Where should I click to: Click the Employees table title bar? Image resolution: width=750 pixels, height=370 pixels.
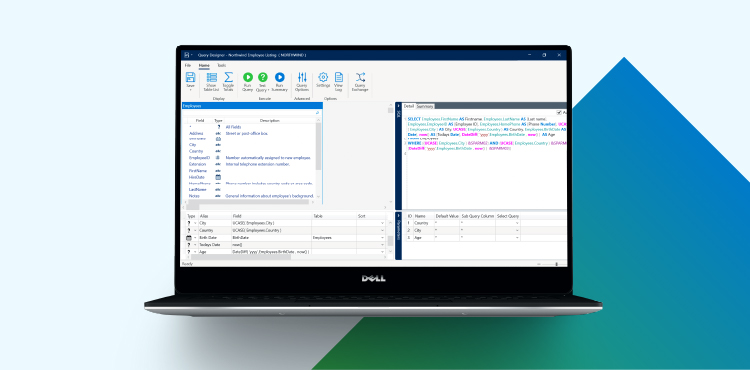(252, 106)
